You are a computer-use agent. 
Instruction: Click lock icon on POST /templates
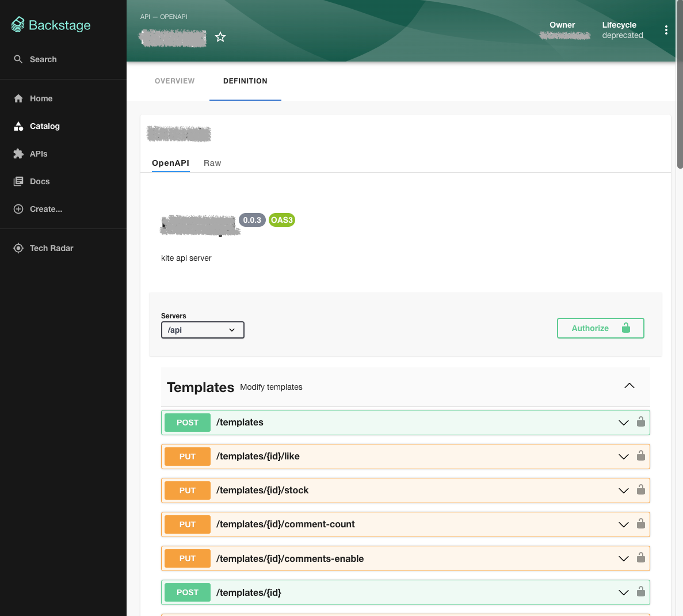click(641, 421)
